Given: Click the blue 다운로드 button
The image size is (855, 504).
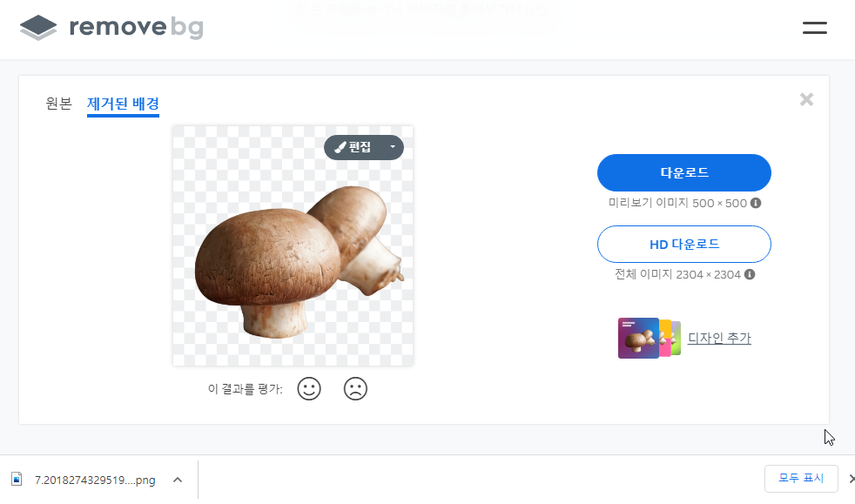Looking at the screenshot, I should (x=683, y=172).
